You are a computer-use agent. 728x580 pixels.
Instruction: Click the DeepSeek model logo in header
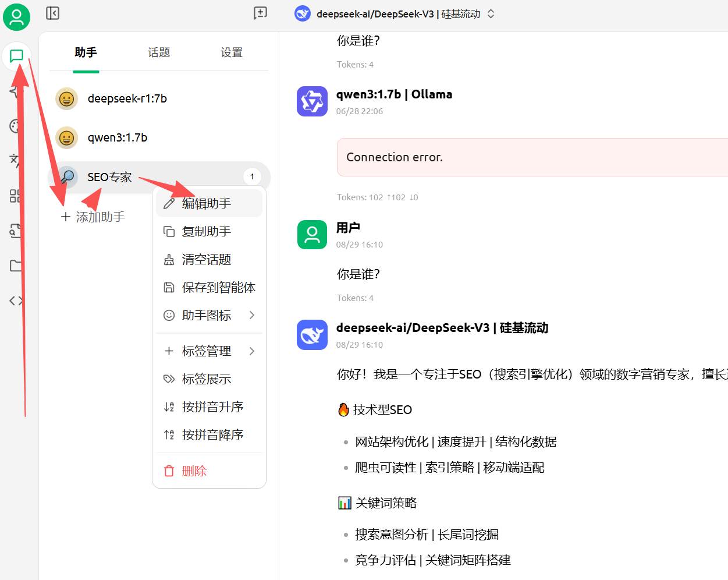[x=303, y=13]
